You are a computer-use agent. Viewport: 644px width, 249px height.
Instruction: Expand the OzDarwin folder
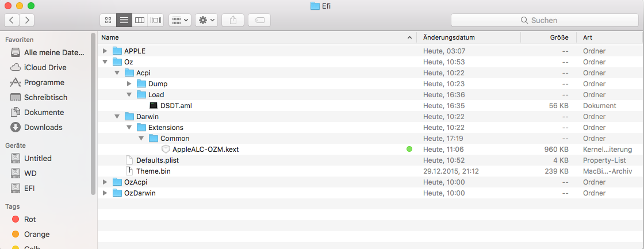point(105,193)
